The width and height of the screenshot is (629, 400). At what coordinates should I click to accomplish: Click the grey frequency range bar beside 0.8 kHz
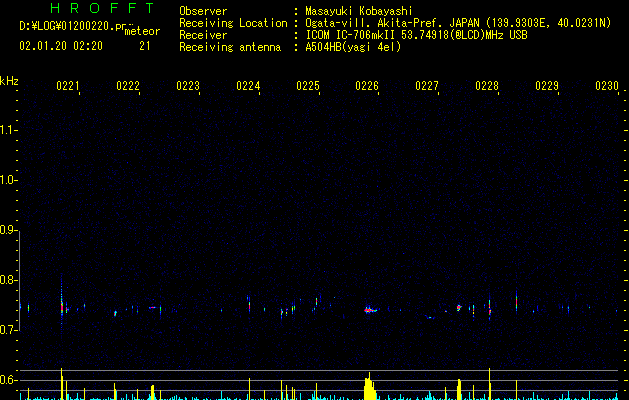19,280
